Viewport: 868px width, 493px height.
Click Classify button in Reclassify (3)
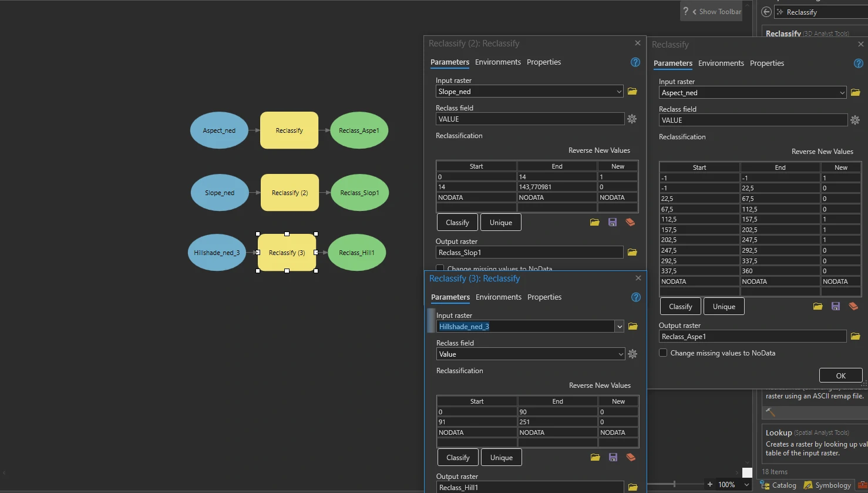(457, 457)
